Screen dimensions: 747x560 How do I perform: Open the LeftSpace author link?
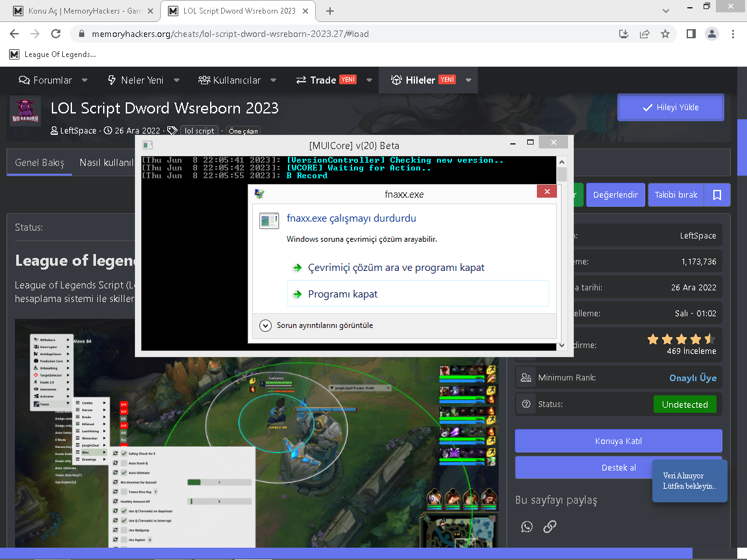pos(78,130)
